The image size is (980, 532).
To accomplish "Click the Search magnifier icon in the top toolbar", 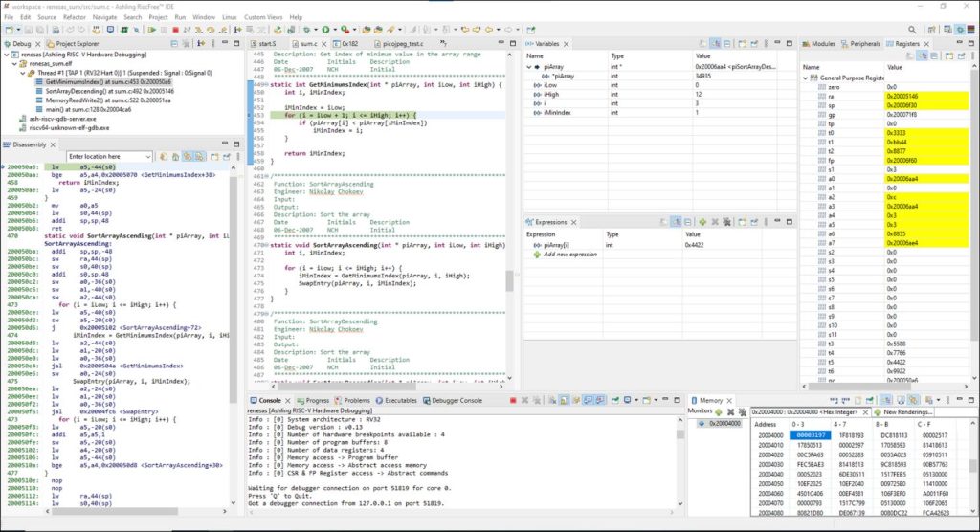I will click(x=912, y=30).
